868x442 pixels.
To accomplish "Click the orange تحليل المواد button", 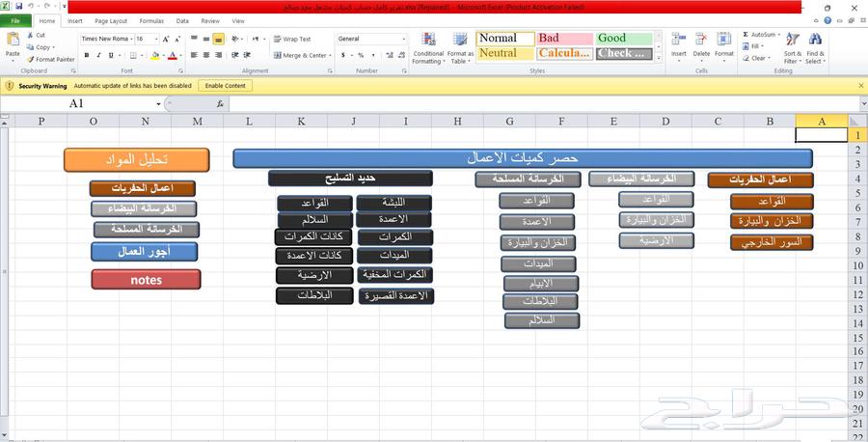I will (137, 159).
